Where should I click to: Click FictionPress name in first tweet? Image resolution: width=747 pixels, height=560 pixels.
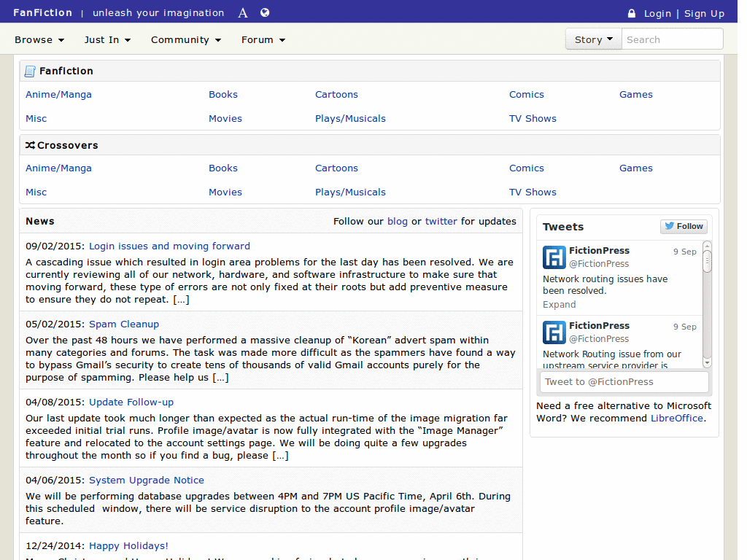pyautogui.click(x=600, y=251)
